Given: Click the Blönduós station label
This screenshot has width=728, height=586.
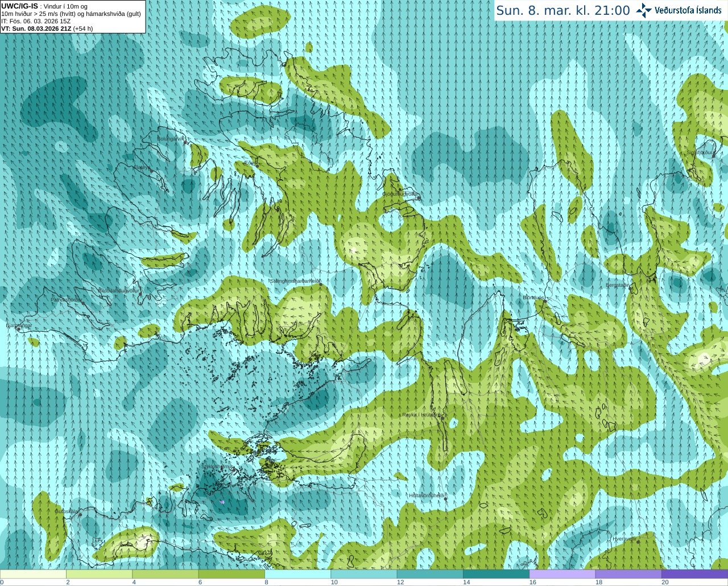Looking at the screenshot, I should (533, 298).
